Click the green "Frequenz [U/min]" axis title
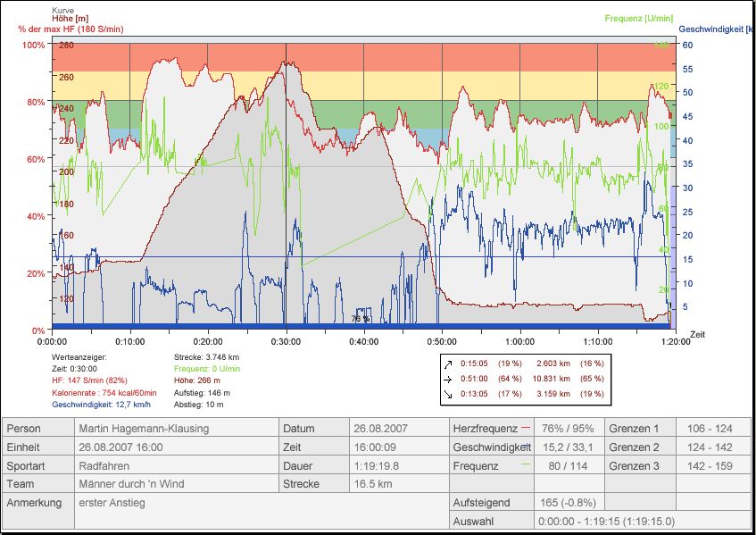 637,18
